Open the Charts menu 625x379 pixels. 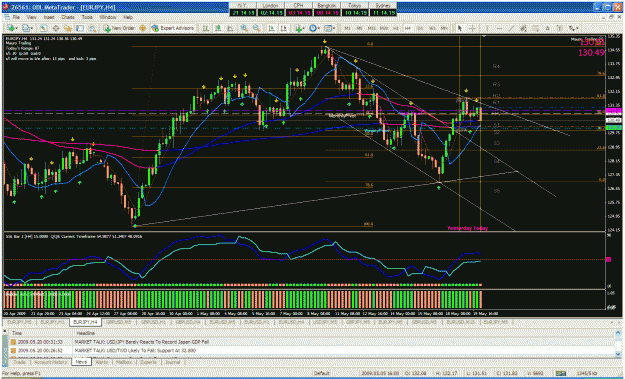point(68,17)
